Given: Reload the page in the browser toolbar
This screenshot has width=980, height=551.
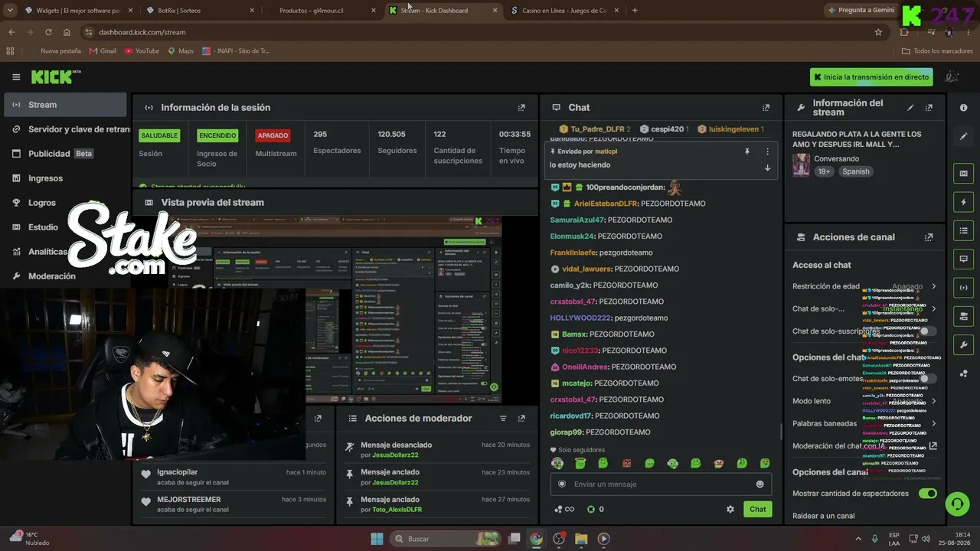Looking at the screenshot, I should (x=48, y=32).
